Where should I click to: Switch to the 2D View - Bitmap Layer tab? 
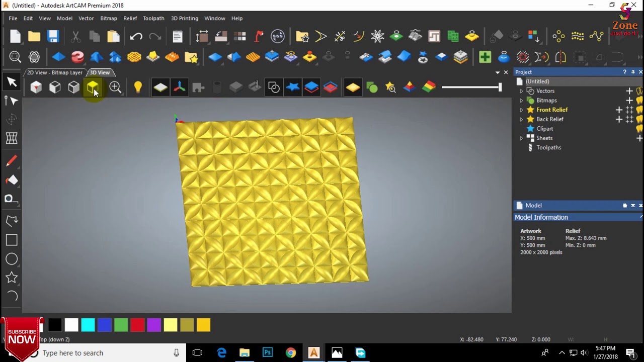tap(55, 72)
